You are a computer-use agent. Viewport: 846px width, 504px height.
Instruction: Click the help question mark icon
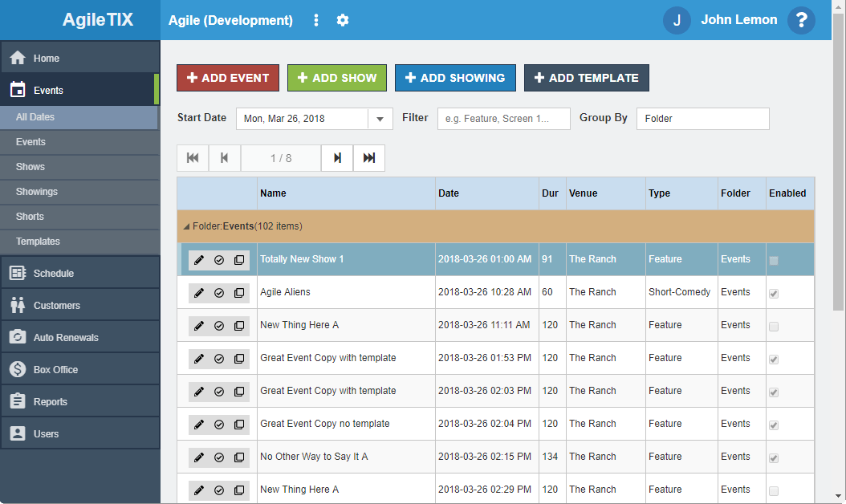pos(800,20)
